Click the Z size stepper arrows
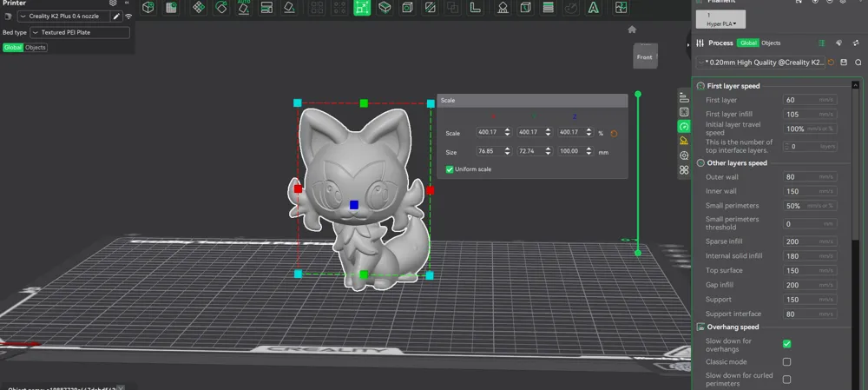868x390 pixels. pos(589,151)
